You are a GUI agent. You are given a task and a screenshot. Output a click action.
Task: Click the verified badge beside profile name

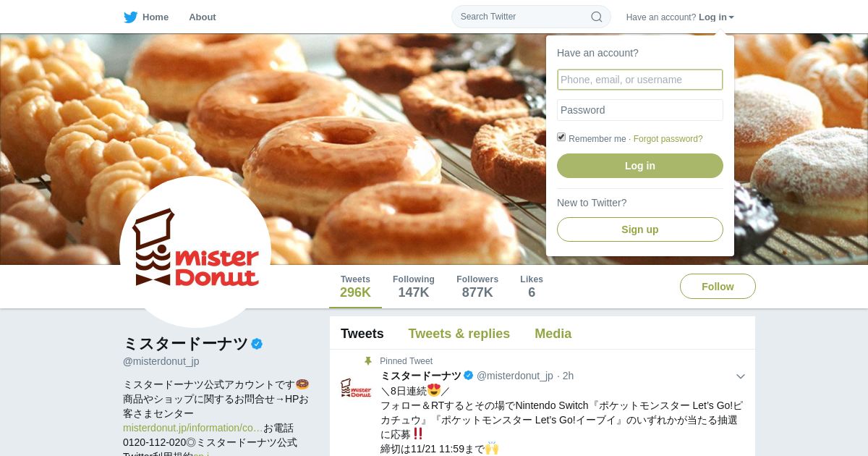pyautogui.click(x=257, y=344)
